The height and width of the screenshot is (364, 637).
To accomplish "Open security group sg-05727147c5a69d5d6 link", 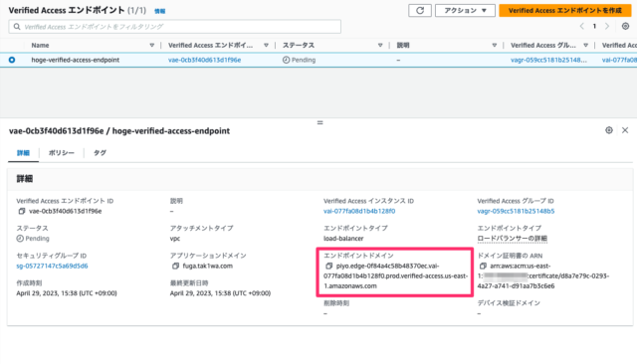I will (x=52, y=266).
